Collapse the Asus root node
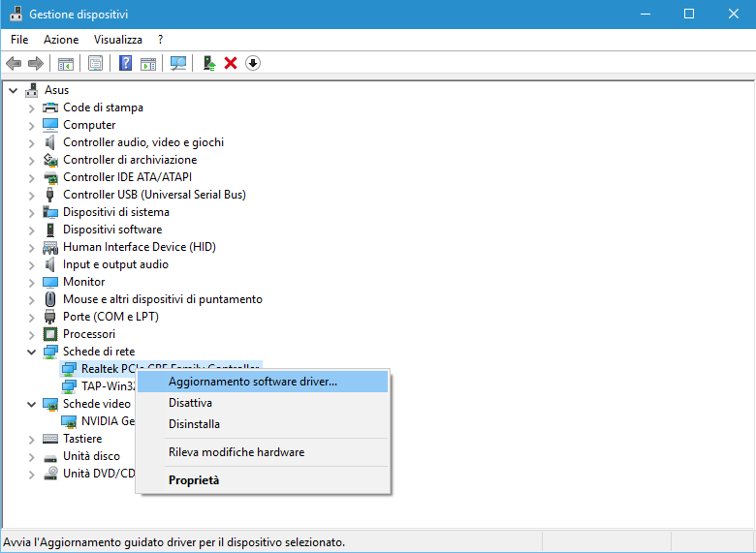This screenshot has height=553, width=756. click(13, 90)
